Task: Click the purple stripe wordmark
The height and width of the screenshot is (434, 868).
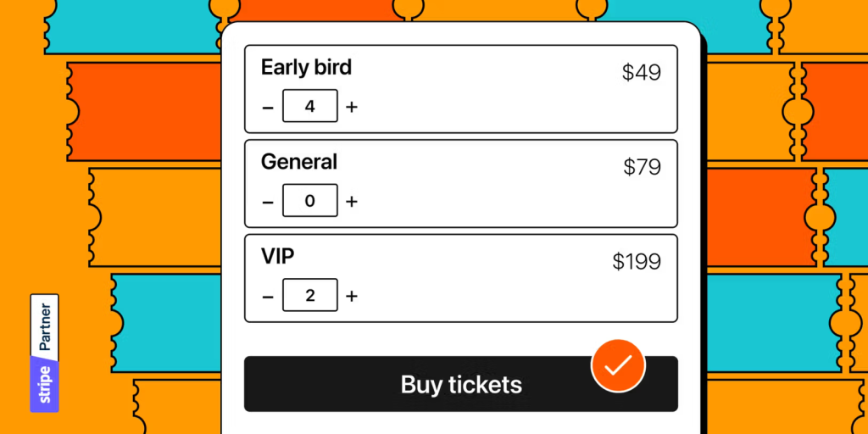Action: click(x=45, y=384)
